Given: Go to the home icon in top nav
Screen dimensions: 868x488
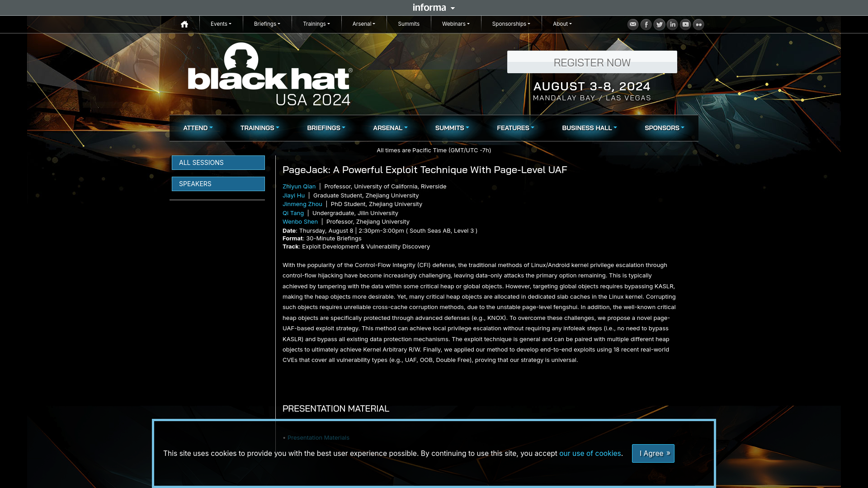Looking at the screenshot, I should point(184,24).
